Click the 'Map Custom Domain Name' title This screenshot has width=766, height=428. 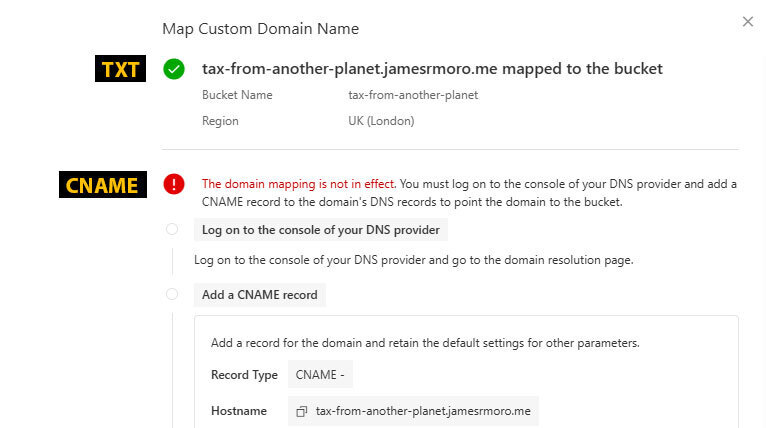(x=260, y=28)
